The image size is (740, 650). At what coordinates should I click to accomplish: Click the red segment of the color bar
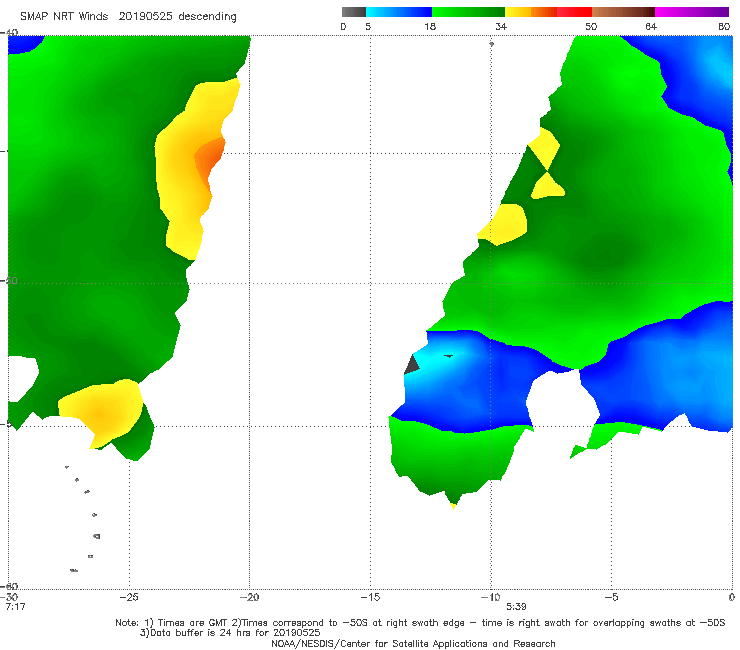pos(574,12)
